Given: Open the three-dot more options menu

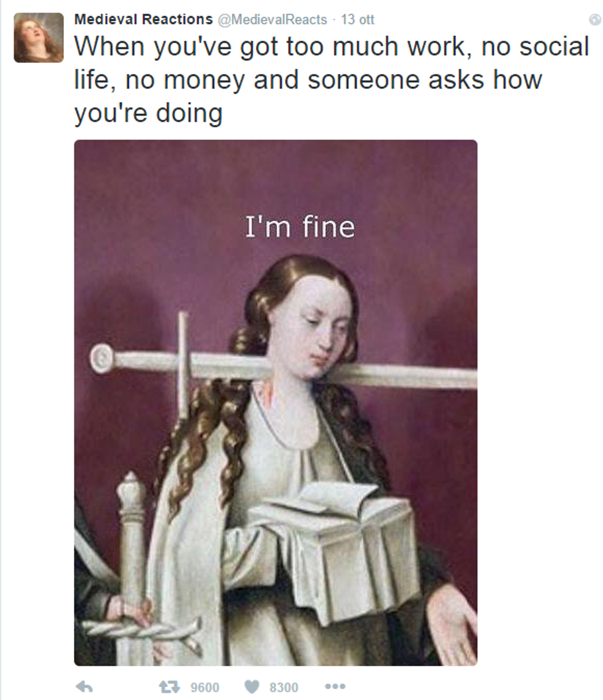Looking at the screenshot, I should pyautogui.click(x=335, y=686).
